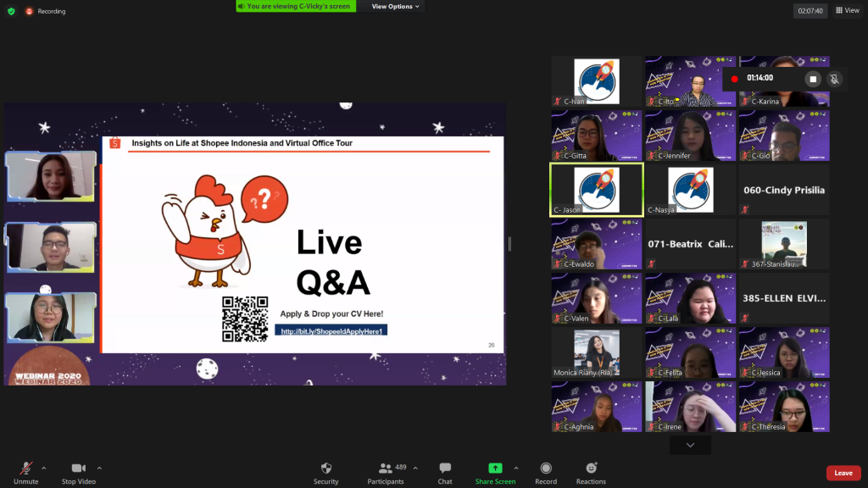Open the View layout menu
Viewport: 868px width, 488px height.
pos(847,11)
